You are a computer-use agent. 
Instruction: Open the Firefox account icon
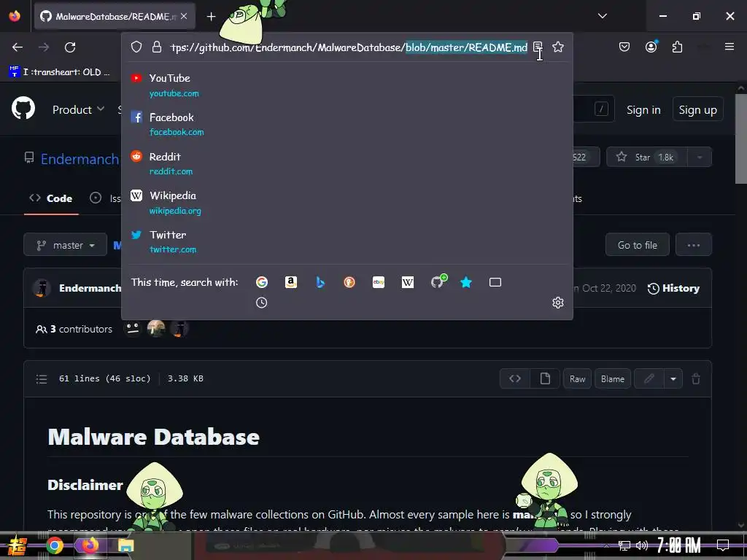tap(651, 47)
